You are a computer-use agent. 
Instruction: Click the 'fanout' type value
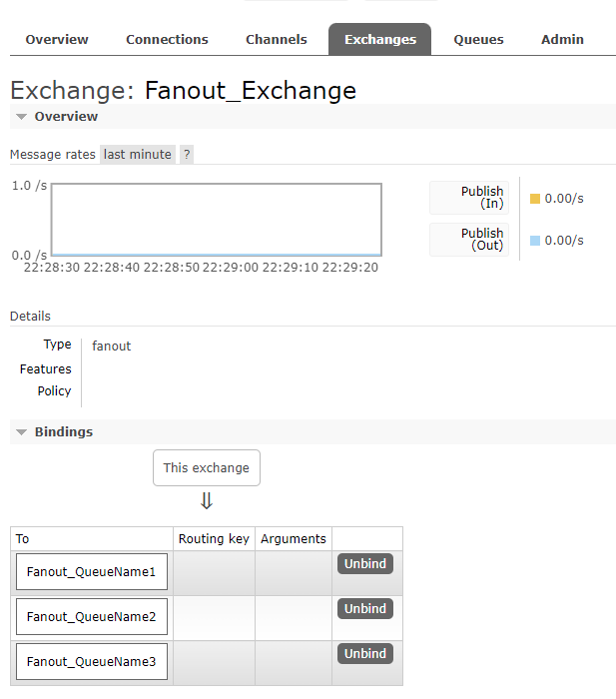112,346
